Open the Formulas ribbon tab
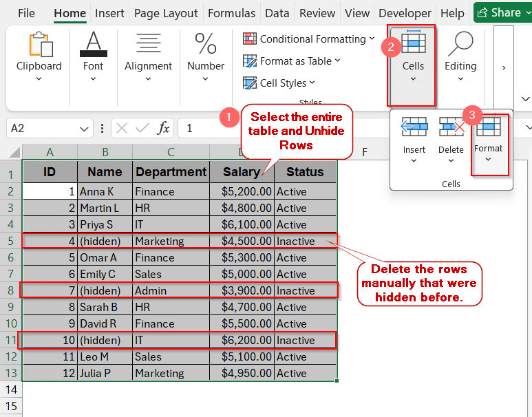Viewport: 532px width, 417px height. [231, 13]
